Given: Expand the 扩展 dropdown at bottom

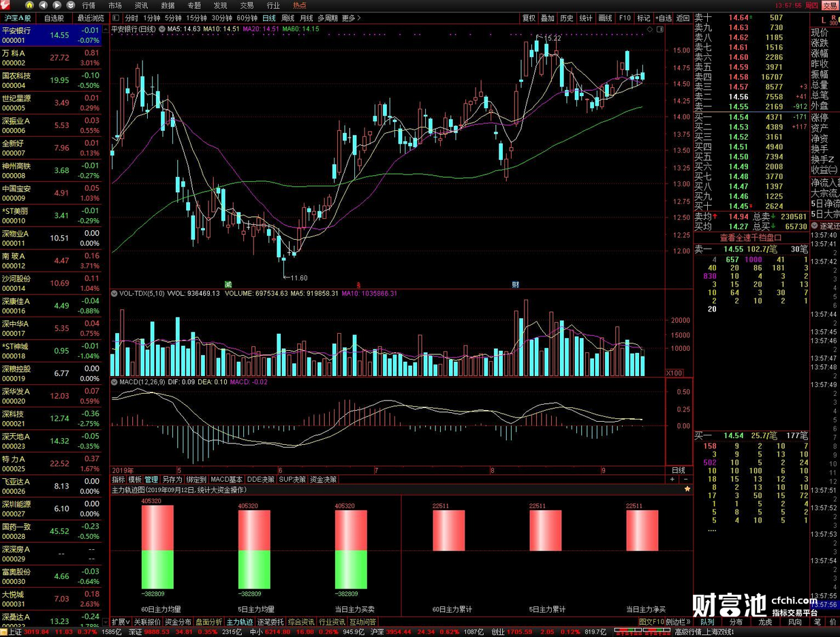Looking at the screenshot, I should [121, 622].
